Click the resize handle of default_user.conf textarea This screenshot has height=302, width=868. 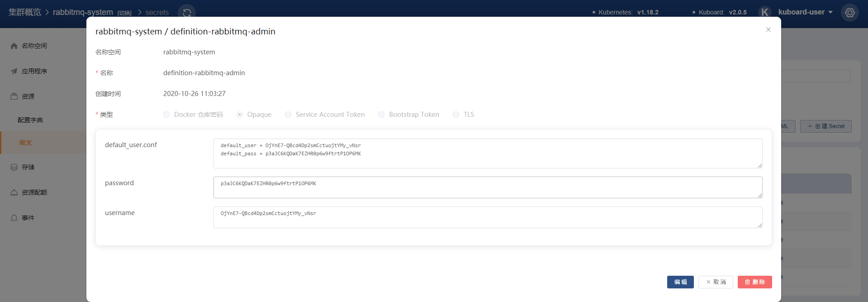click(760, 166)
